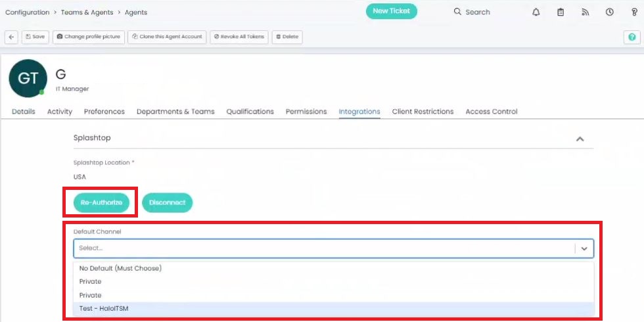Open the notifications bell icon
The image size is (644, 322).
[536, 12]
